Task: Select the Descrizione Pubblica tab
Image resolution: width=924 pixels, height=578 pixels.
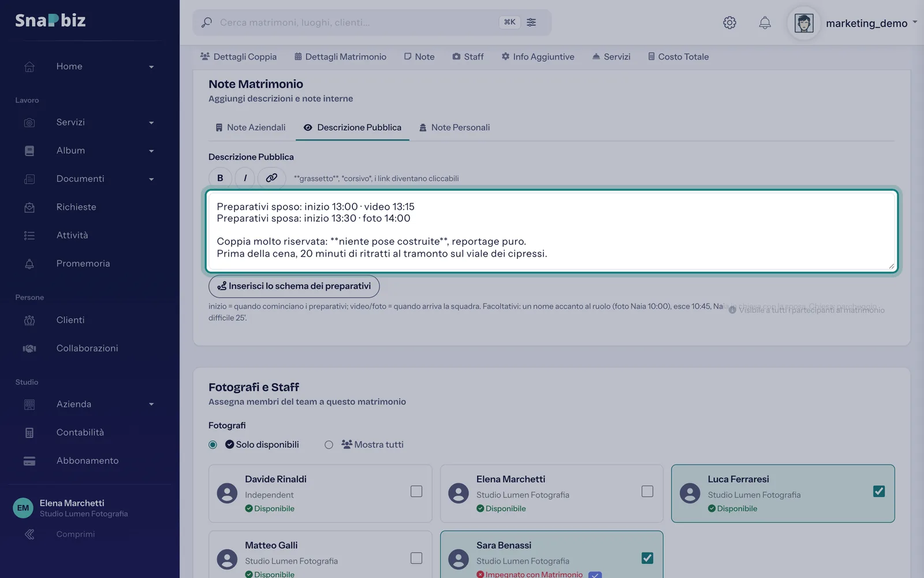Action: (352, 128)
